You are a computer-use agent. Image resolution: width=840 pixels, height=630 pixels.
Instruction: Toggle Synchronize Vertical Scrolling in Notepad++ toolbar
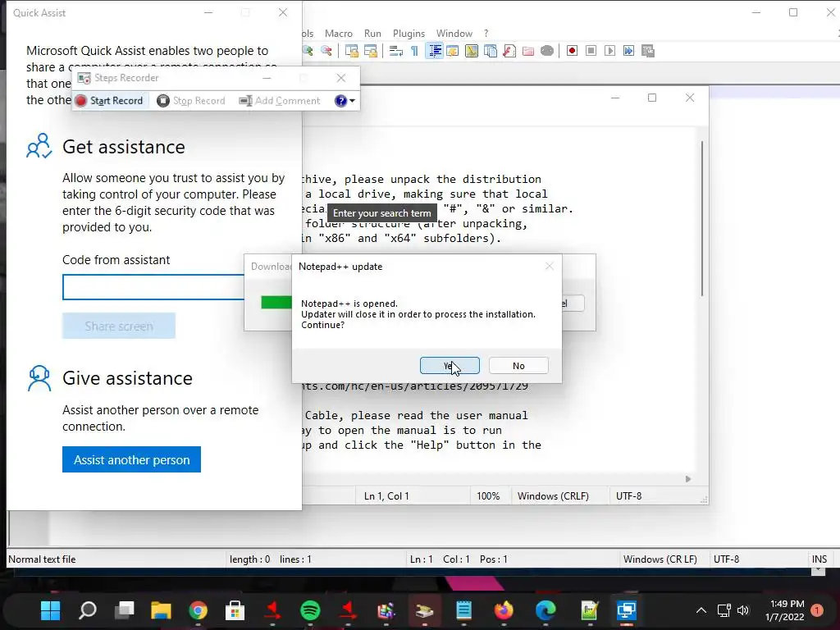tap(351, 51)
